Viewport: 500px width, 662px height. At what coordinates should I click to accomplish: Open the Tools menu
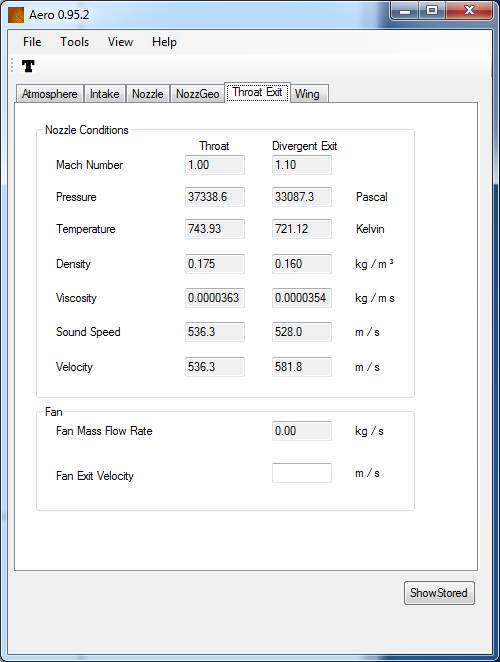click(x=74, y=42)
